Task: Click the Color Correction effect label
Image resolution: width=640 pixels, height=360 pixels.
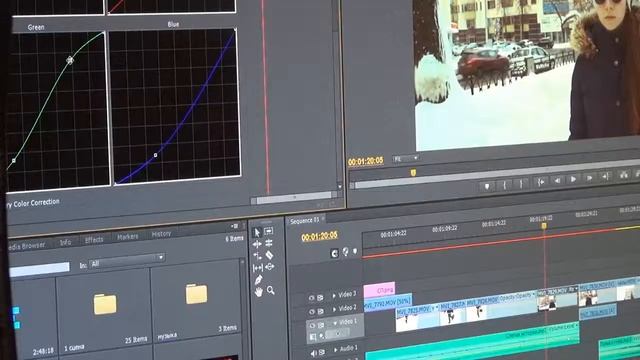Action: coord(33,203)
